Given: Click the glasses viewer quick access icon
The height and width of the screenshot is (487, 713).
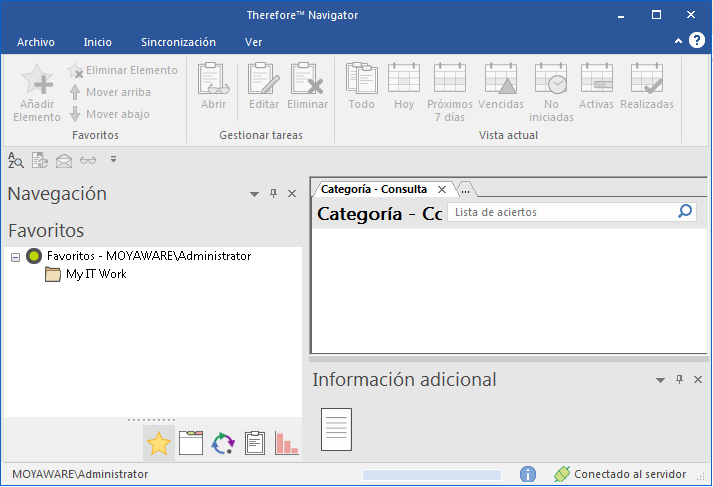Looking at the screenshot, I should click(x=88, y=160).
